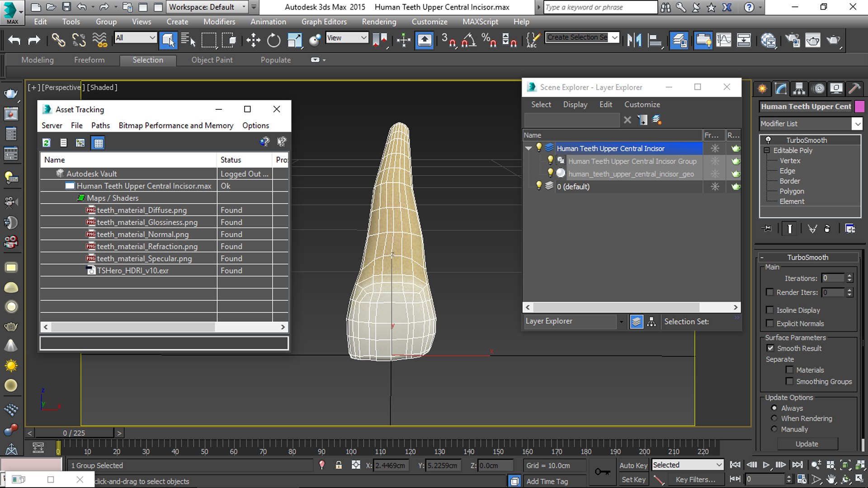Check Separate by Materials checkbox
This screenshot has height=488, width=868.
[x=789, y=370]
